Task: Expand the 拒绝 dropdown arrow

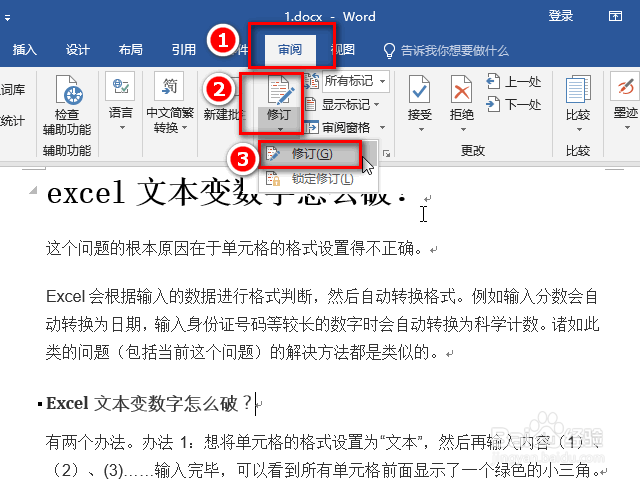Action: [463, 129]
